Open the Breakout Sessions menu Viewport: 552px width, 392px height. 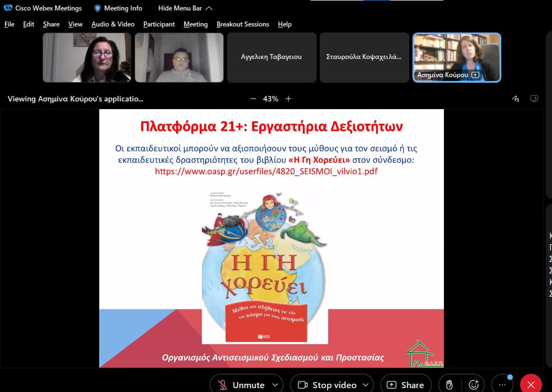coord(243,24)
